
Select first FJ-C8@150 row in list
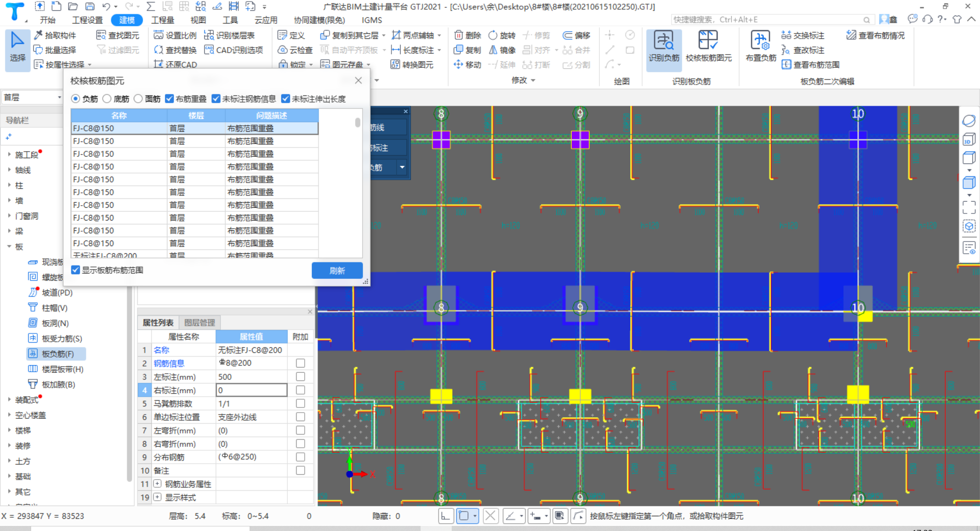pyautogui.click(x=194, y=128)
